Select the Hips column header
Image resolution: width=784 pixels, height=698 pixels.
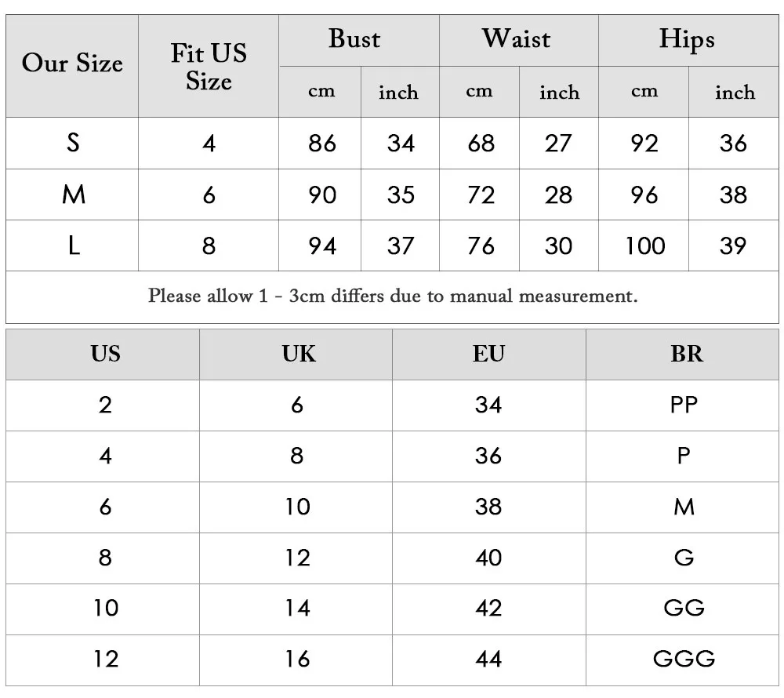[x=687, y=39]
